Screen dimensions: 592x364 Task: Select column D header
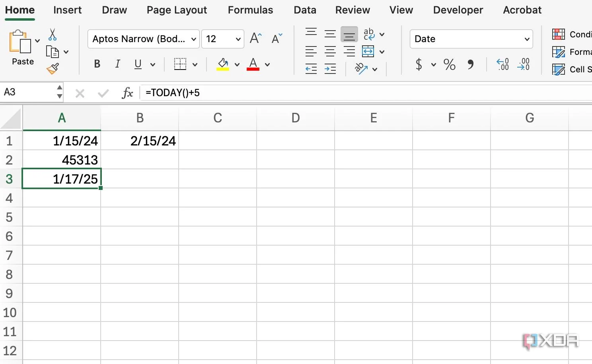pyautogui.click(x=295, y=118)
